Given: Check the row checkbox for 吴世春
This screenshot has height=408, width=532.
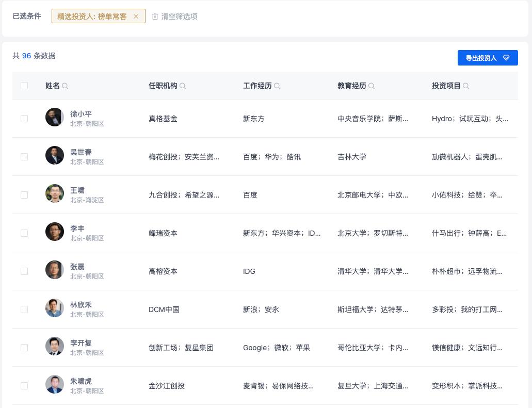Looking at the screenshot, I should pyautogui.click(x=24, y=156).
